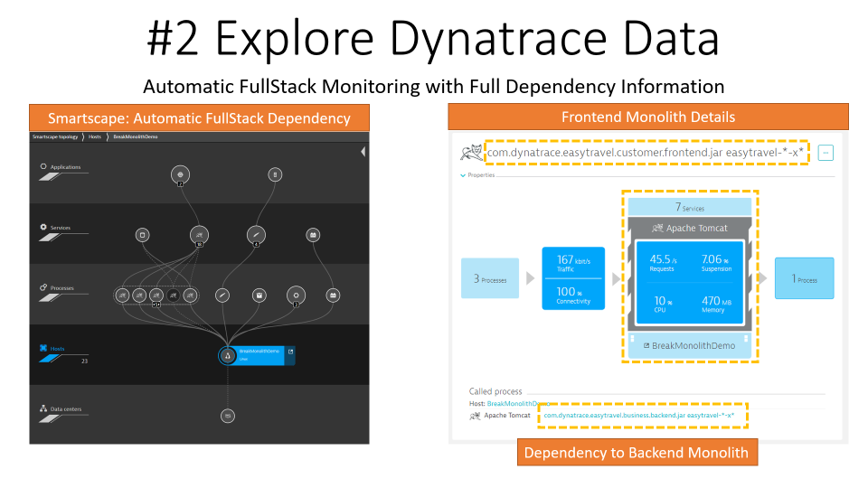868x488 pixels.
Task: Click the 470 MB Memory metric
Action: click(716, 304)
